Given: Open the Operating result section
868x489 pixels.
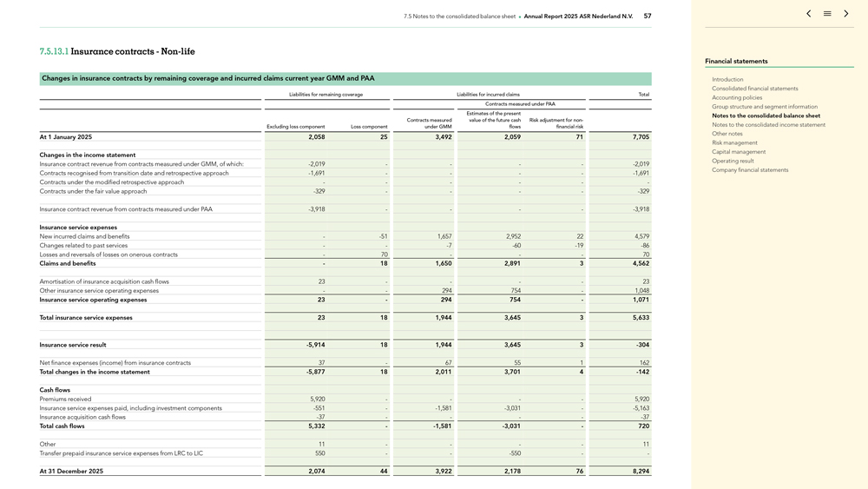Looking at the screenshot, I should (733, 161).
